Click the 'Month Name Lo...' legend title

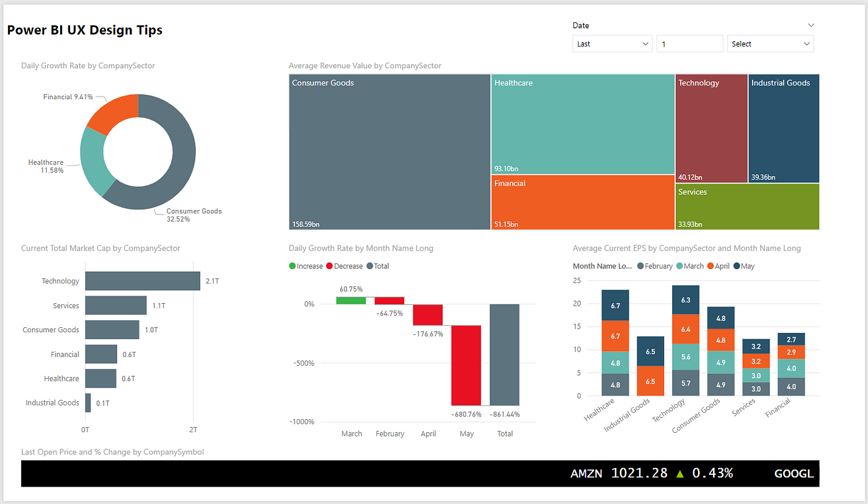coord(603,266)
